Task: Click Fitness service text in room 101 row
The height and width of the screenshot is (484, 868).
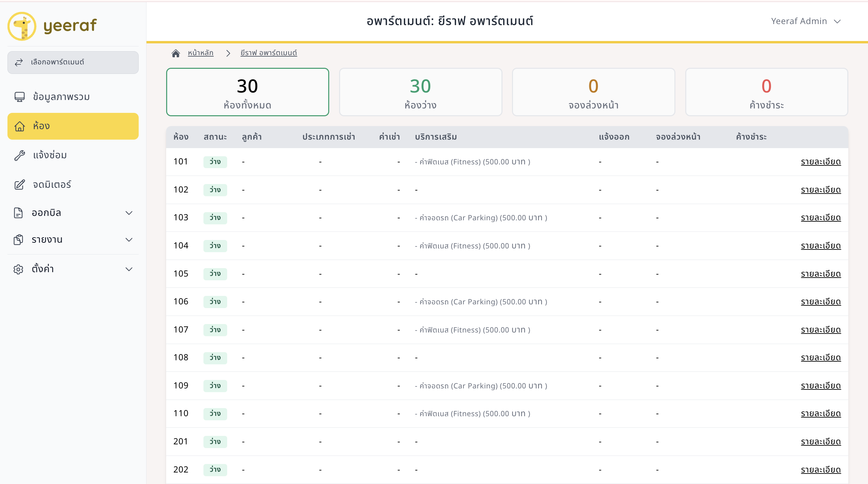Action: pyautogui.click(x=473, y=162)
